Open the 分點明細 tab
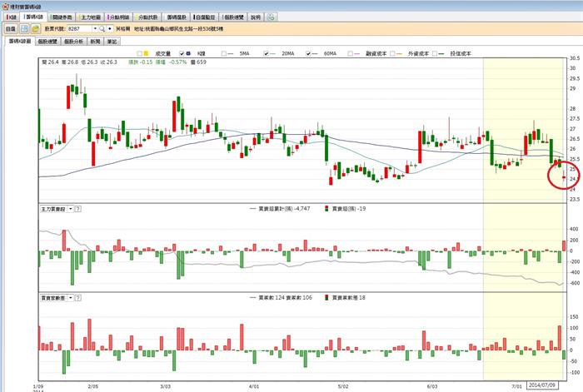583x392 pixels. pyautogui.click(x=118, y=17)
